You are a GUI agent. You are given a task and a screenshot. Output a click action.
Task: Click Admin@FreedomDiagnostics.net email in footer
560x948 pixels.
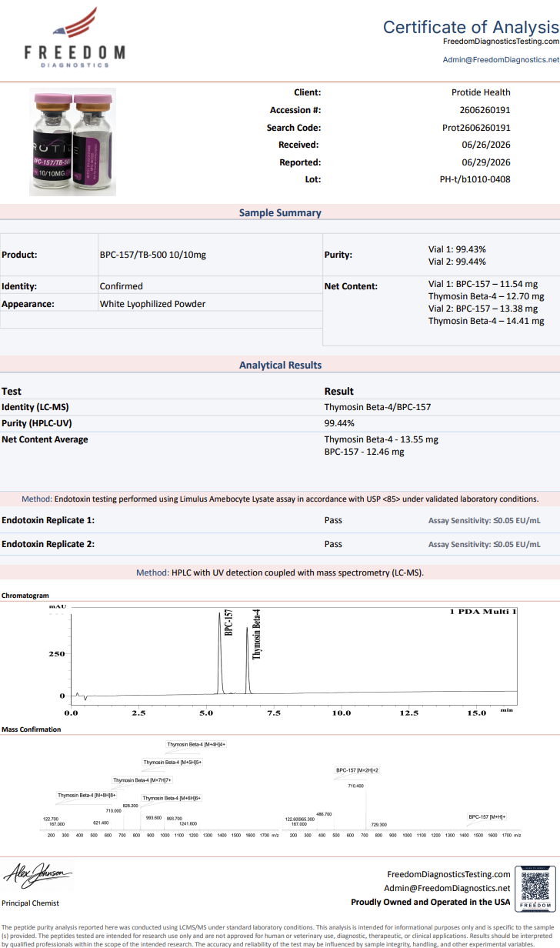click(448, 888)
